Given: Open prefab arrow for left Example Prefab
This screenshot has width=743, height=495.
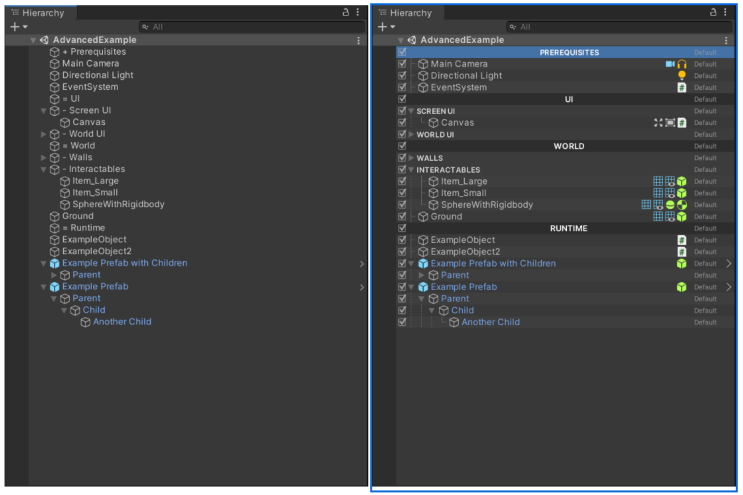Looking at the screenshot, I should coord(362,288).
